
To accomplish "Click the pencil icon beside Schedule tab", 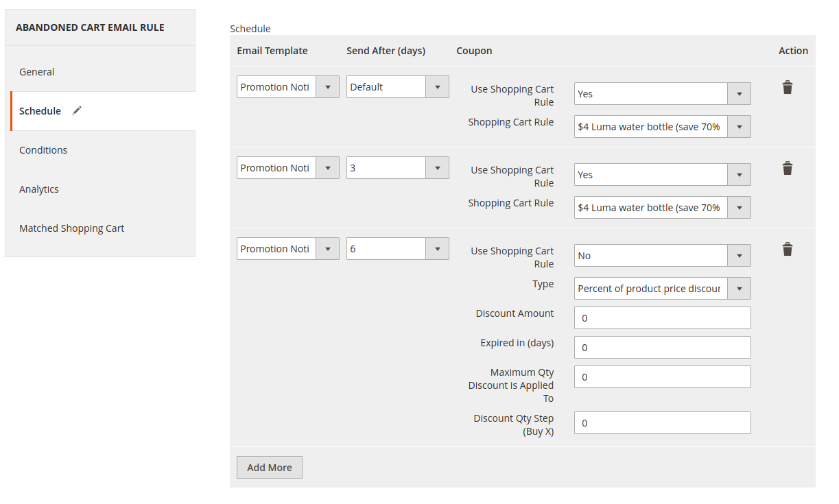I will click(77, 110).
